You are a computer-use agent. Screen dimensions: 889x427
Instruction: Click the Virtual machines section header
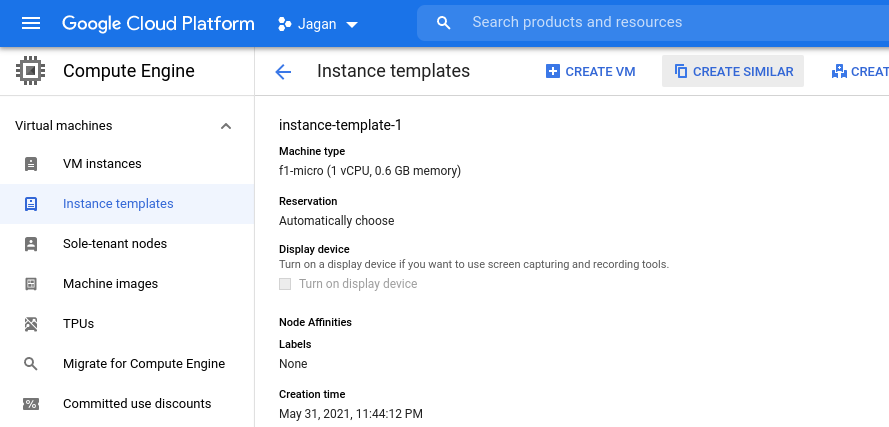[x=127, y=126]
